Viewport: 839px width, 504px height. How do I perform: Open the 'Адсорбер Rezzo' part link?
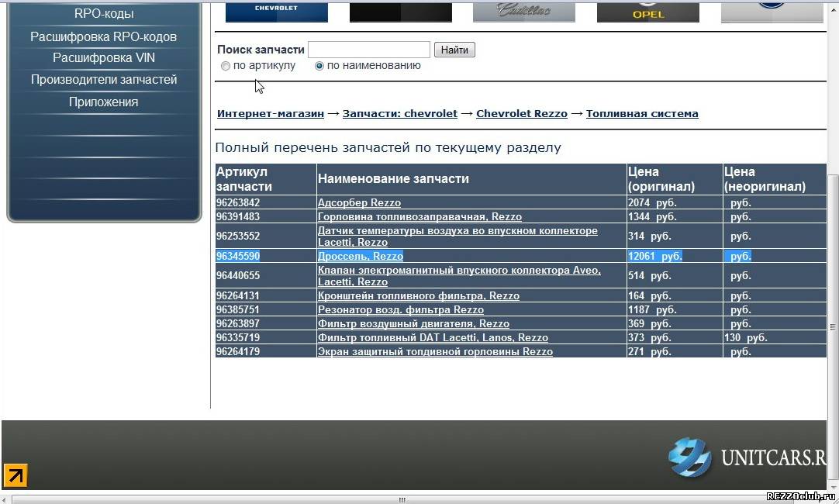[x=359, y=203]
